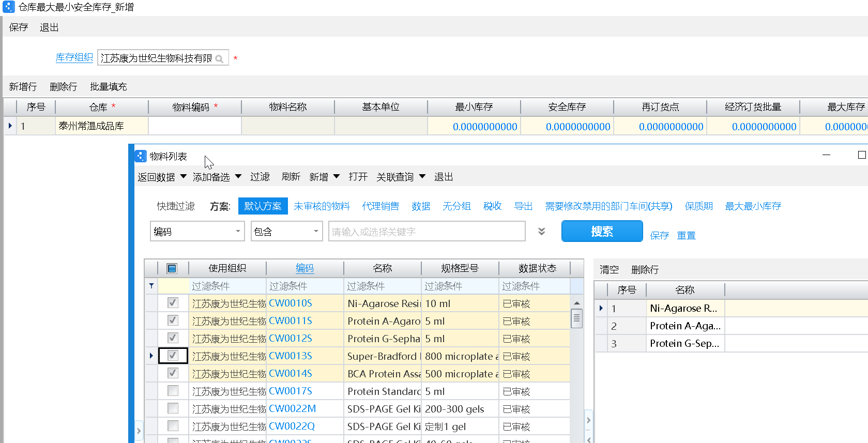Click 删除行 in main window toolbar

[x=64, y=86]
